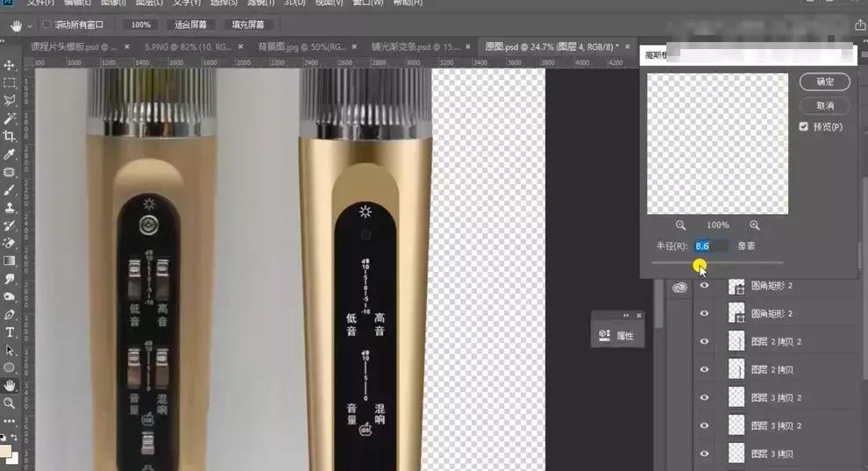Switch to the 镜光渐变条.psd tab
This screenshot has width=868, height=471.
pyautogui.click(x=416, y=47)
